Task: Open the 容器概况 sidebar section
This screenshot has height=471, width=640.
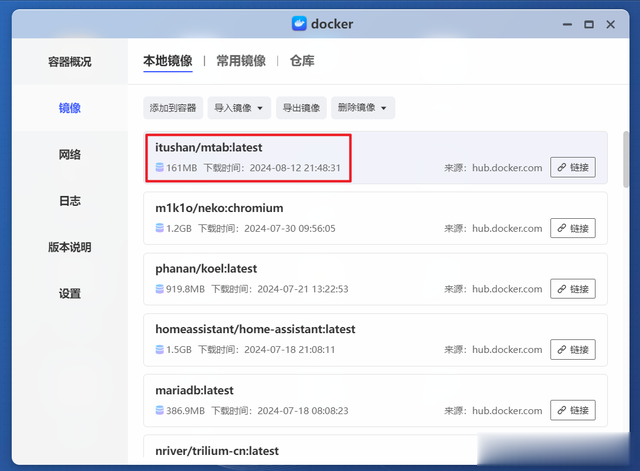Action: (70, 62)
